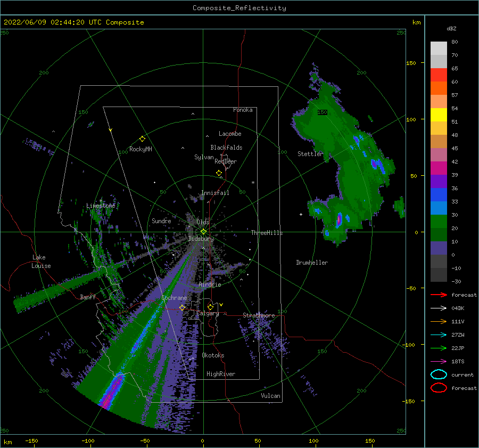
Task: Click the Ponoka city label
Action: pyautogui.click(x=243, y=110)
